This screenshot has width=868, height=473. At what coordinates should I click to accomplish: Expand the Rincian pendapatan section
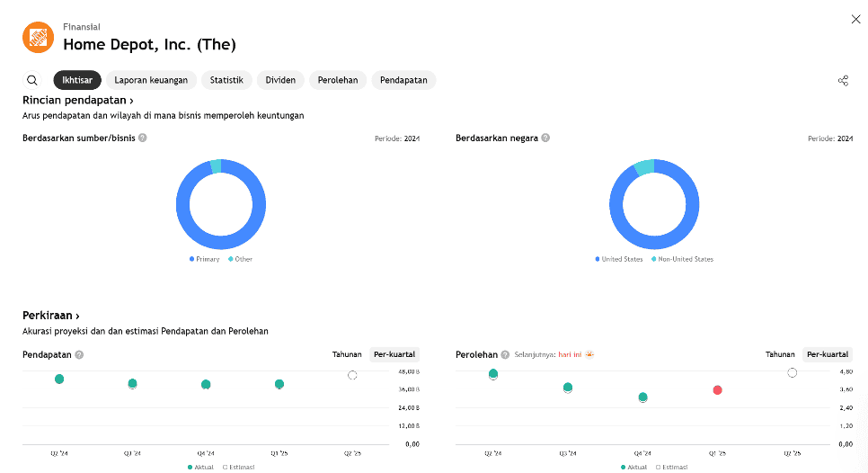pyautogui.click(x=78, y=101)
